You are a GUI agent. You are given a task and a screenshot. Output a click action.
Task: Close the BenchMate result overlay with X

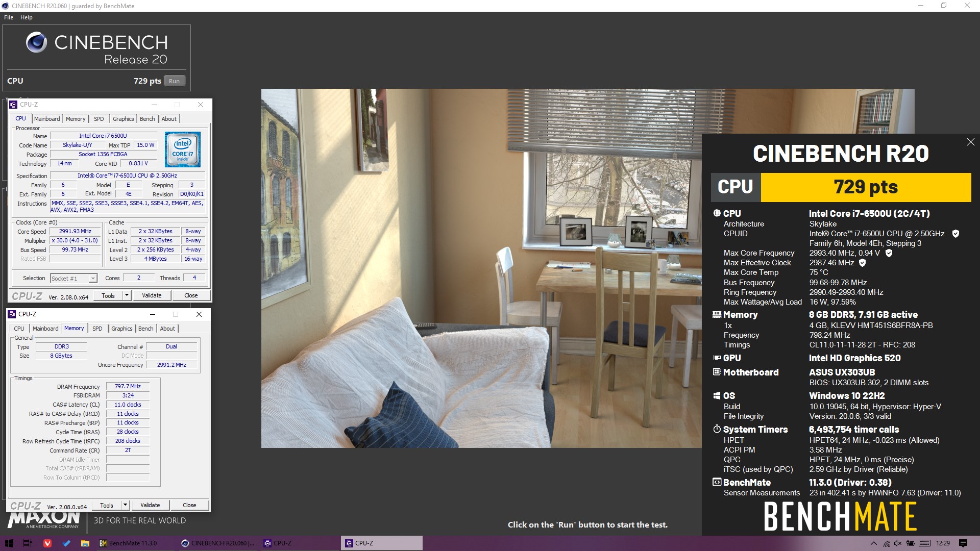(970, 142)
